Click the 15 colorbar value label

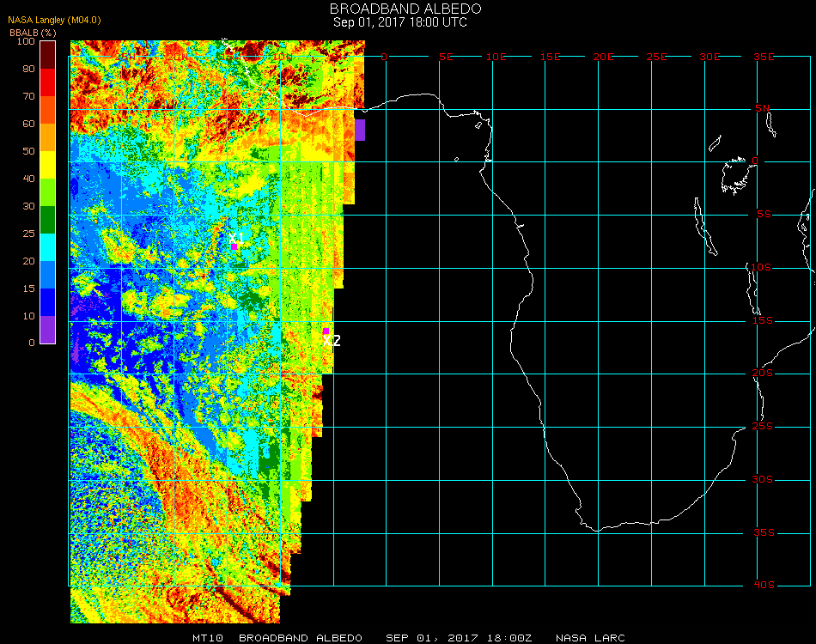(28, 289)
